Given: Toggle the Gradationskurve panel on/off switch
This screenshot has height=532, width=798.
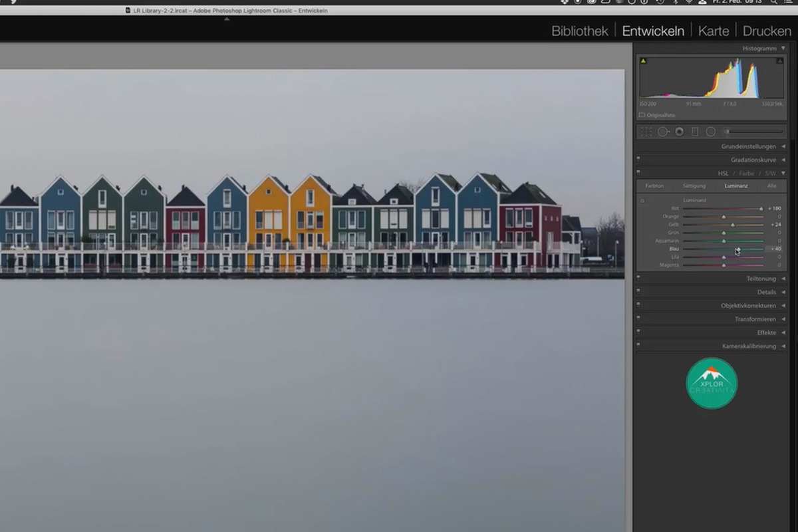Looking at the screenshot, I should click(638, 160).
